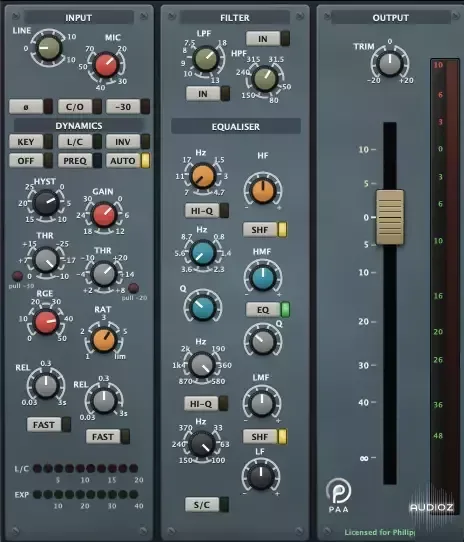The image size is (464, 542).
Task: Click the EQUALISER section header
Action: pyautogui.click(x=236, y=127)
